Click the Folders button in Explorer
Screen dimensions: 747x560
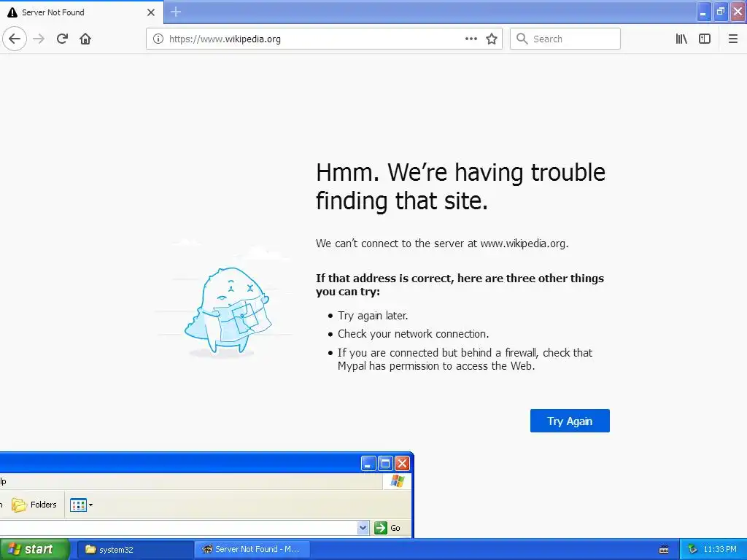tap(34, 505)
